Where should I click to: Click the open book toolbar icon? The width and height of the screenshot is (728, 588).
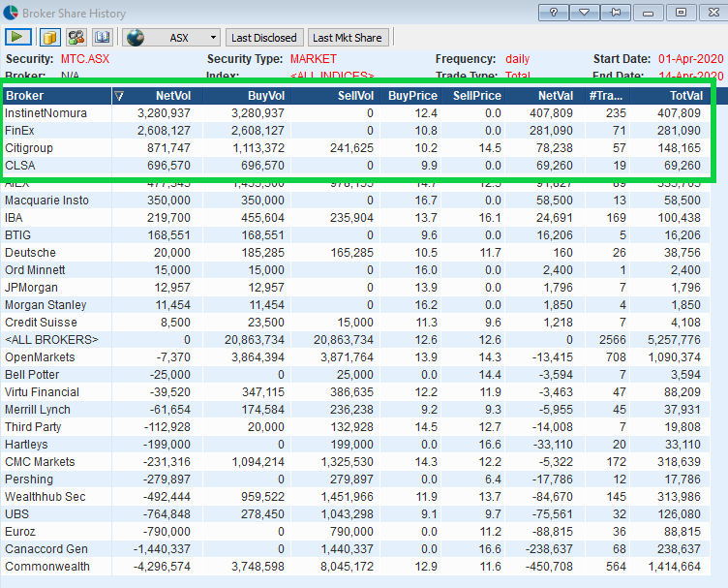point(103,37)
